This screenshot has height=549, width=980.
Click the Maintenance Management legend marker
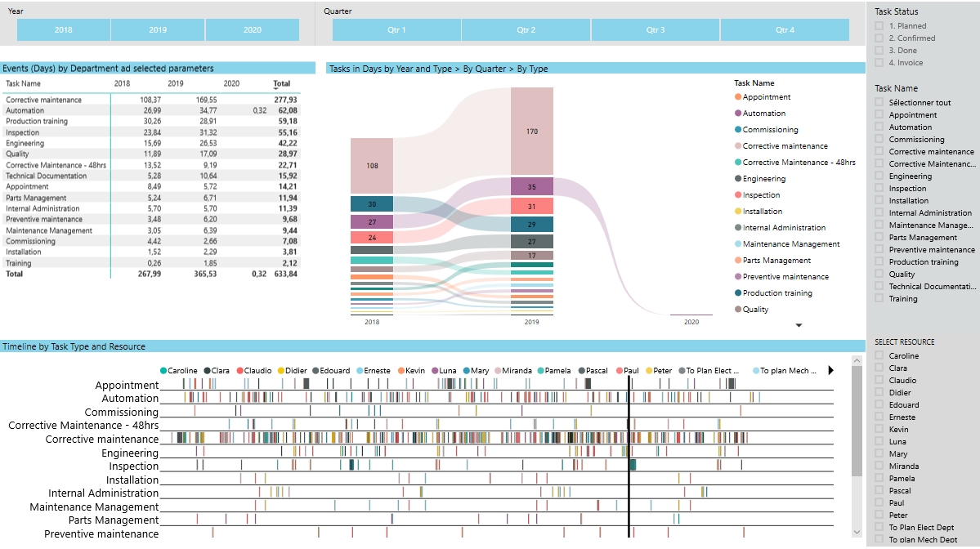point(736,243)
